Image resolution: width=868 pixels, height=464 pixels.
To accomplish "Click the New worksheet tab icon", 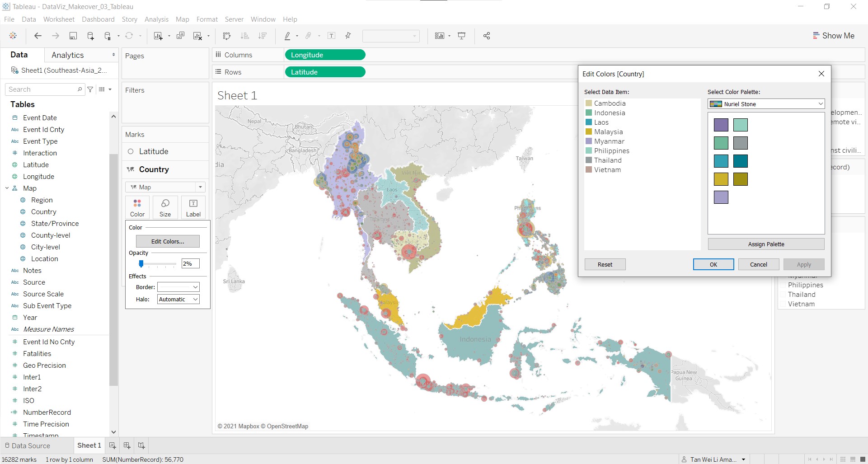I will click(113, 445).
